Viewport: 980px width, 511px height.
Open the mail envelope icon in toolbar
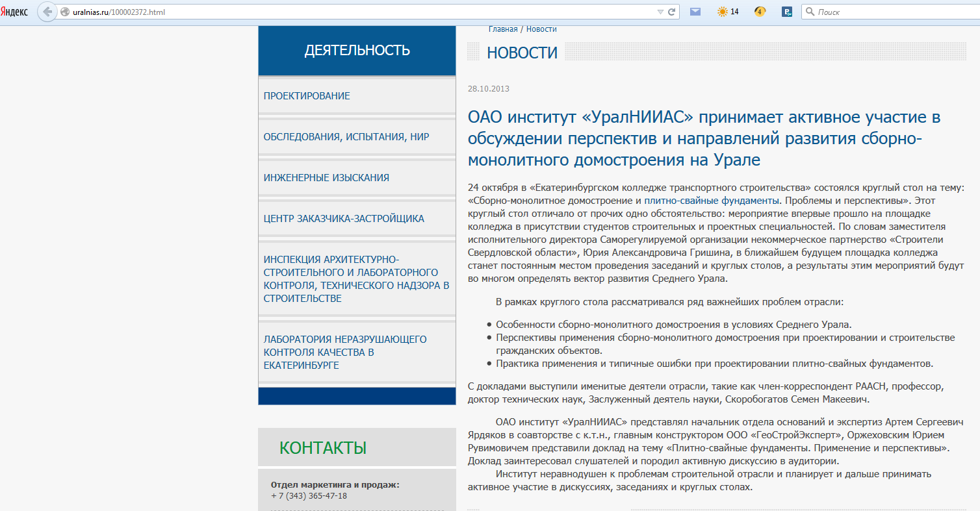tap(695, 12)
